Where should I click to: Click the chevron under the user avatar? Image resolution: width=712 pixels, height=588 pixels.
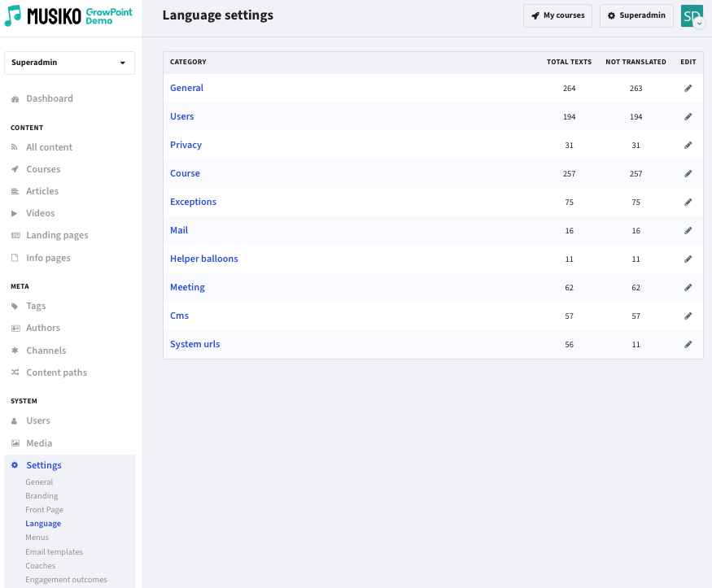click(x=699, y=24)
